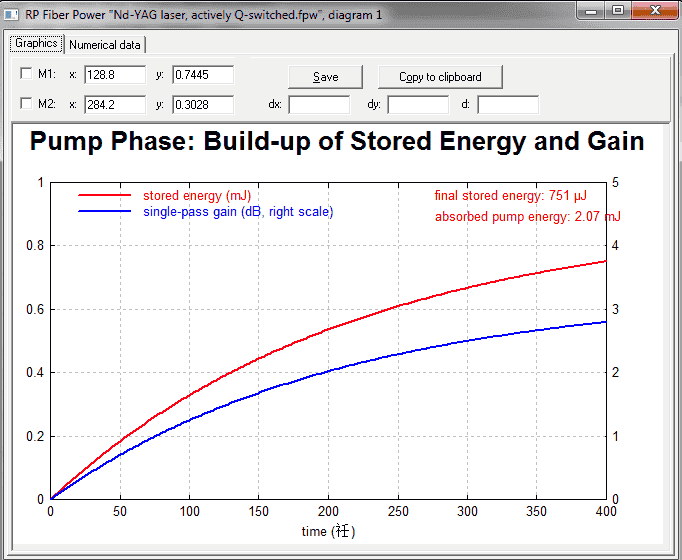The height and width of the screenshot is (560, 682).
Task: Click the dy input field
Action: click(418, 105)
